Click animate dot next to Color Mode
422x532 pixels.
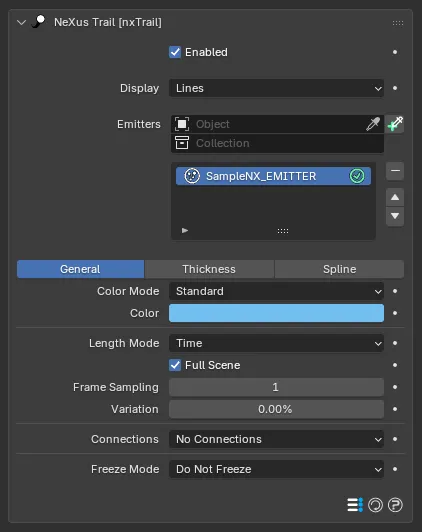point(395,291)
